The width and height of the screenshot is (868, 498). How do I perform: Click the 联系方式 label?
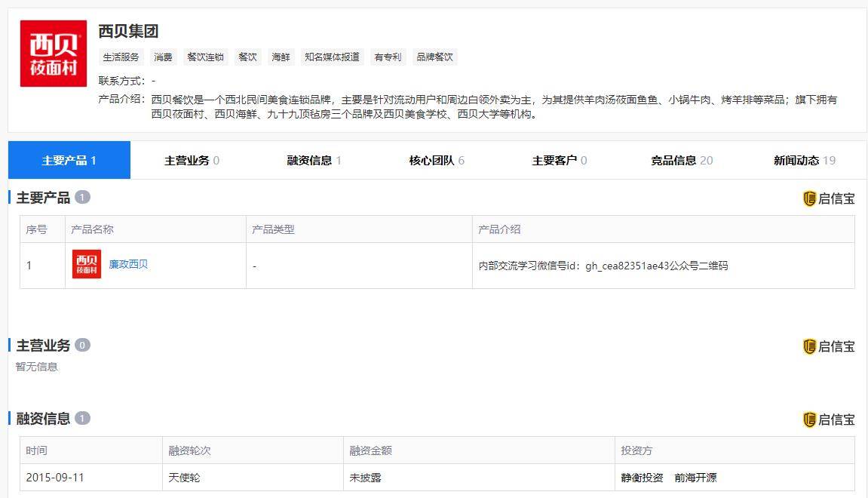pos(121,81)
